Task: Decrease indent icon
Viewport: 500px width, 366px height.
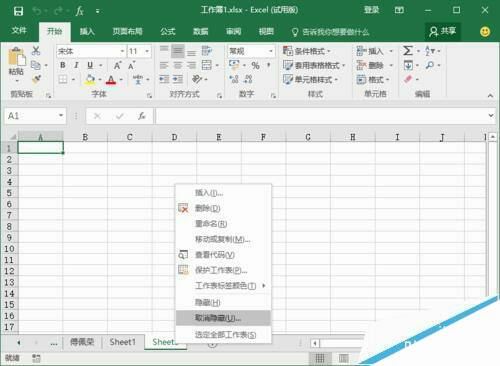Action: pos(164,79)
